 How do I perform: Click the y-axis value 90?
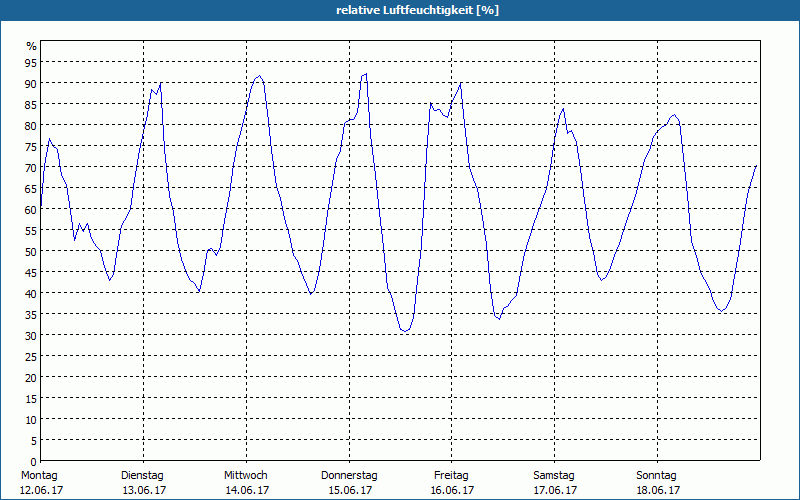31,84
